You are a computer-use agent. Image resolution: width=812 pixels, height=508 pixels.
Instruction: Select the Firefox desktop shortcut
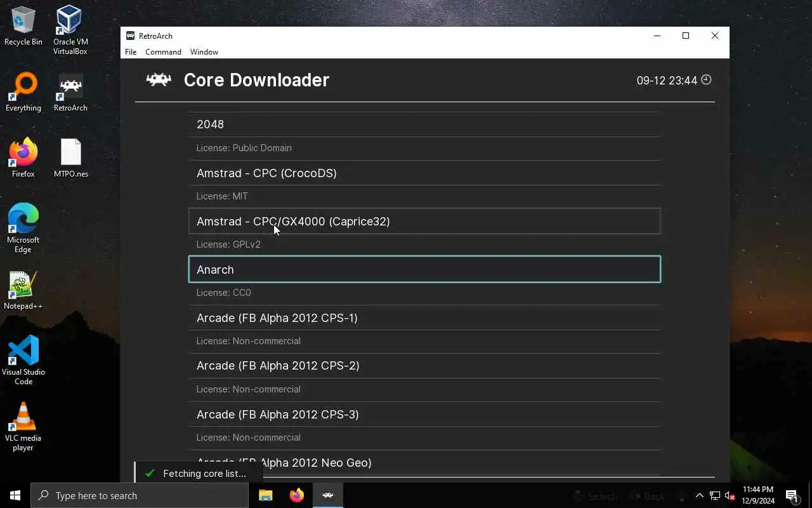click(23, 159)
